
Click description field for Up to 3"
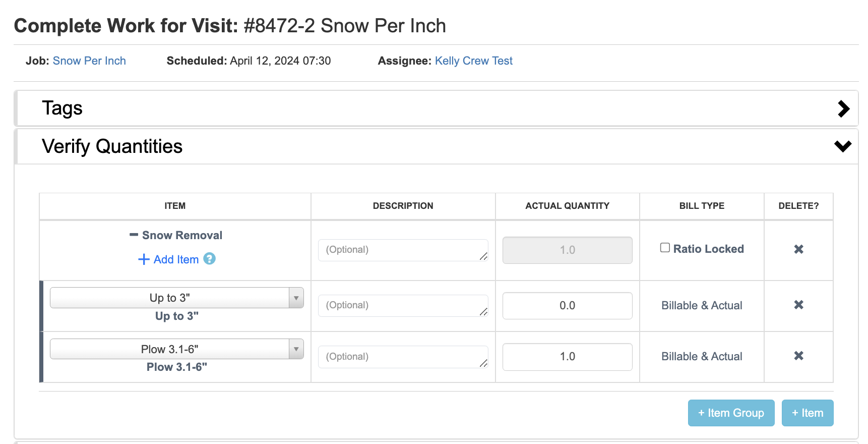pos(402,305)
